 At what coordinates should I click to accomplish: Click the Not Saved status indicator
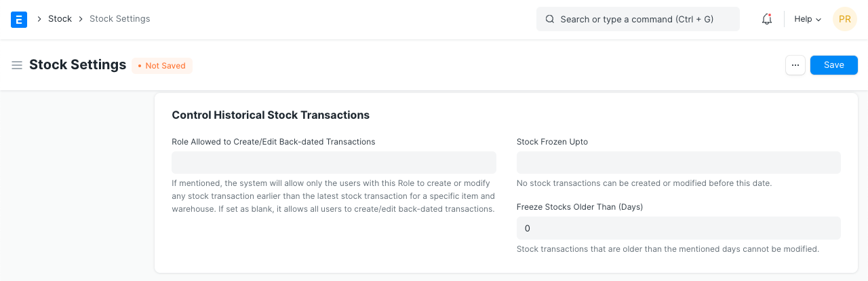(162, 66)
